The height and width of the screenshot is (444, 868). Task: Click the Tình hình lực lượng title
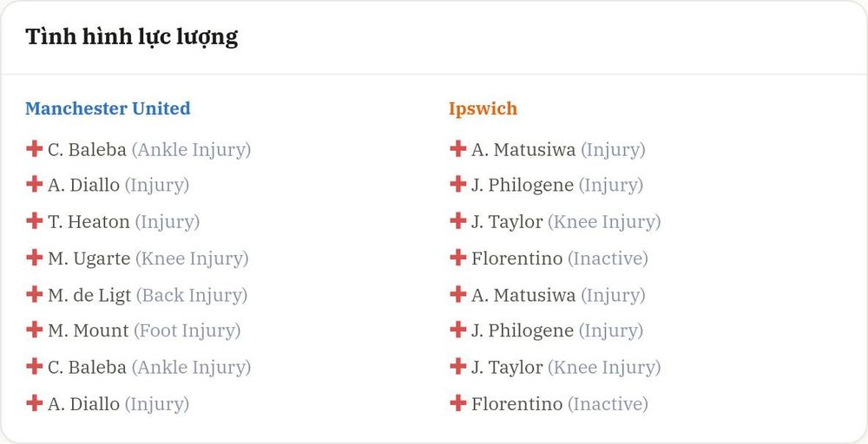click(132, 37)
